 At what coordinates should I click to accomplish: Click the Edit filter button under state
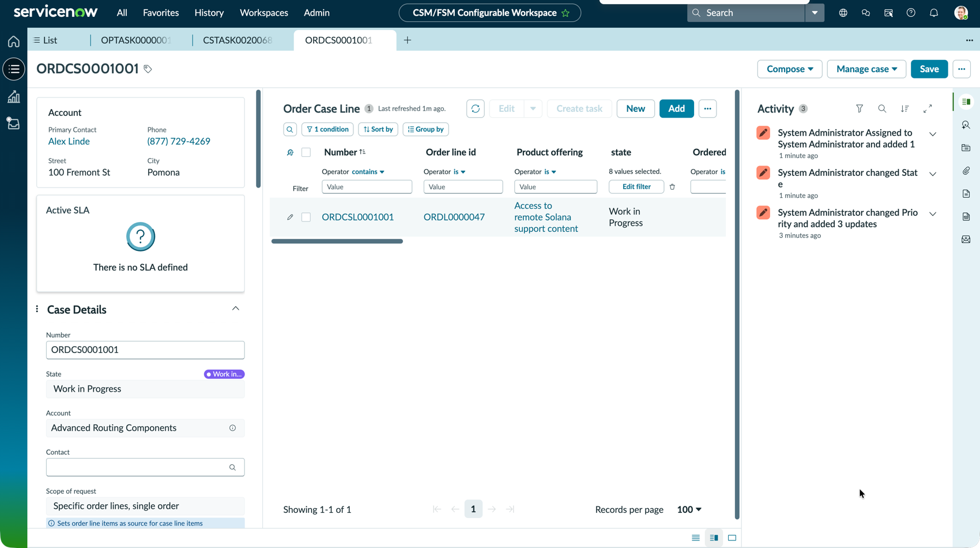coord(636,187)
